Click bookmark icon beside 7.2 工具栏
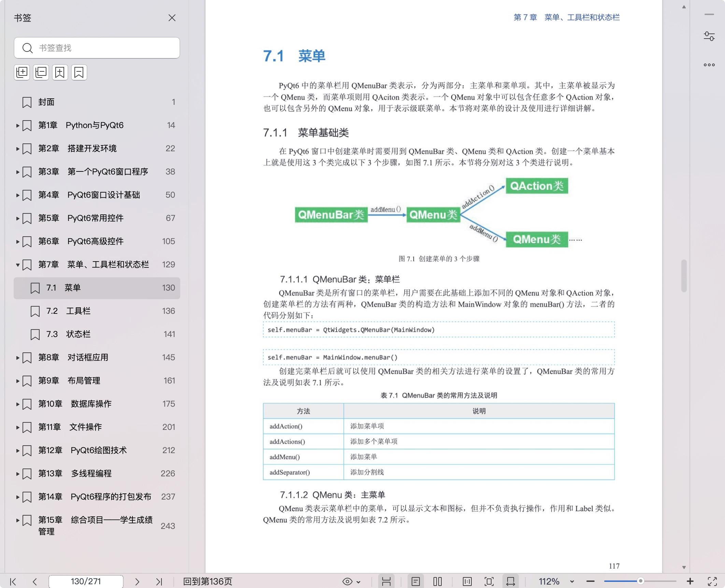 (x=35, y=311)
